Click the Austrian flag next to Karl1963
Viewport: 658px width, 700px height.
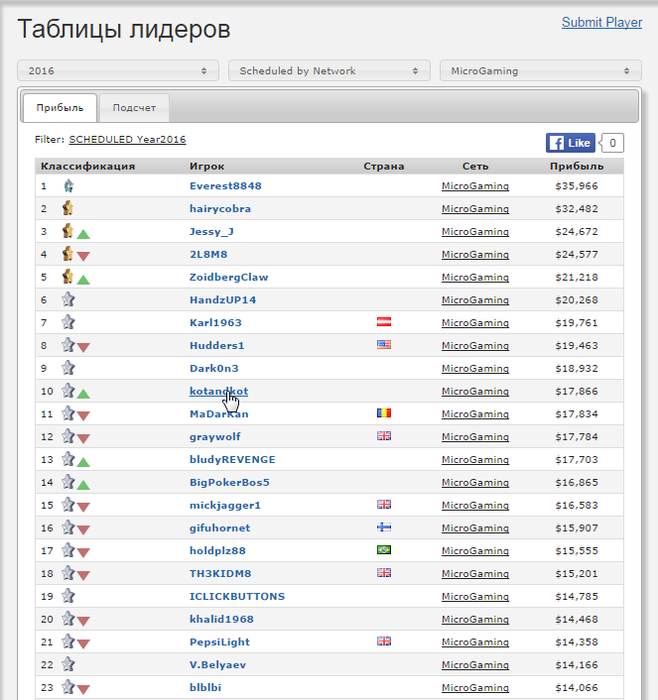click(383, 322)
